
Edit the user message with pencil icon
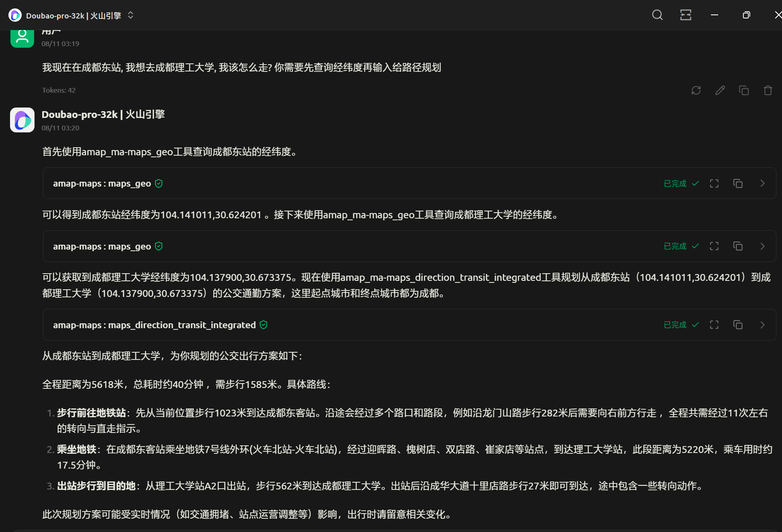pos(720,90)
